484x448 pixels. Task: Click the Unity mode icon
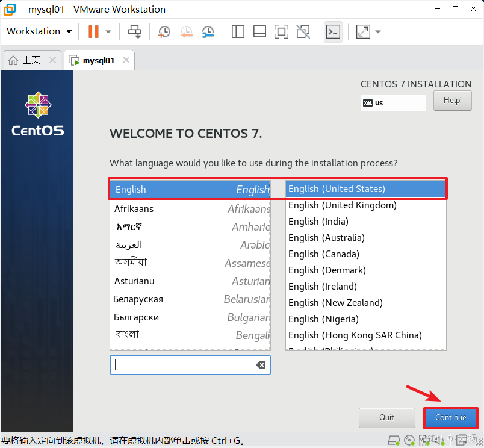(x=303, y=31)
